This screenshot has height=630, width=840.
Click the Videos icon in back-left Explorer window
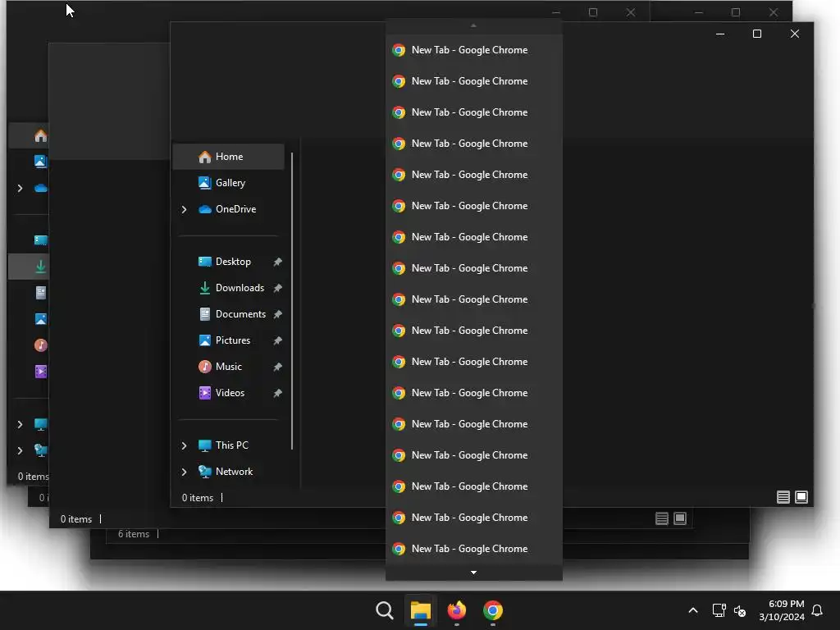[x=41, y=372]
